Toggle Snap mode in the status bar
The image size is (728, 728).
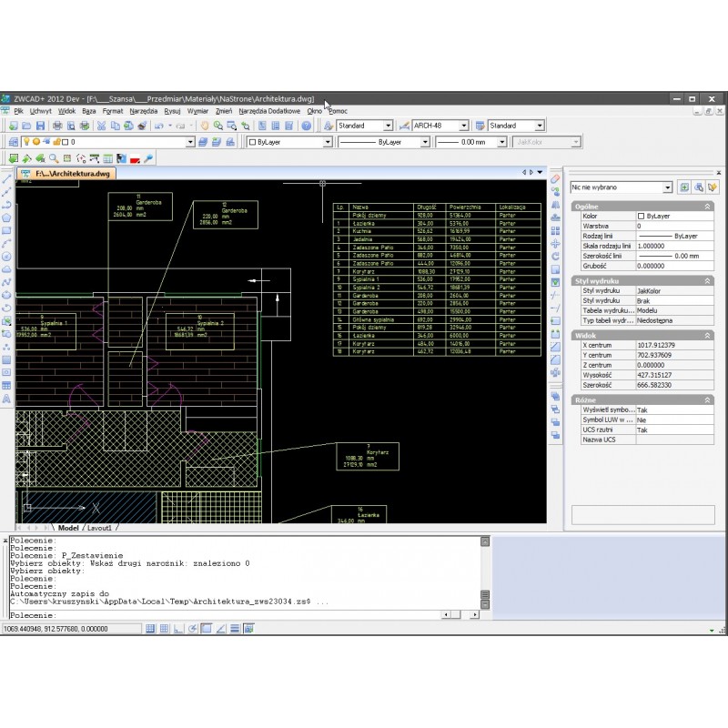point(150,629)
